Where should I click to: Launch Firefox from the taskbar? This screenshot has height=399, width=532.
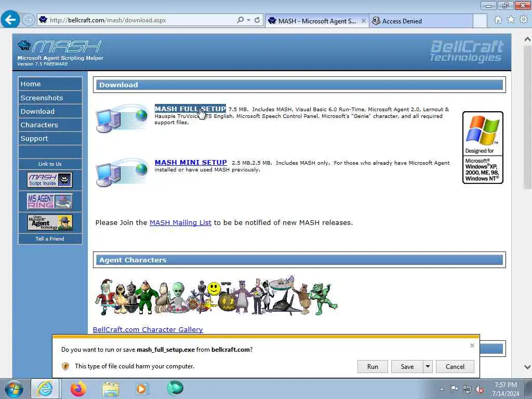click(x=78, y=389)
